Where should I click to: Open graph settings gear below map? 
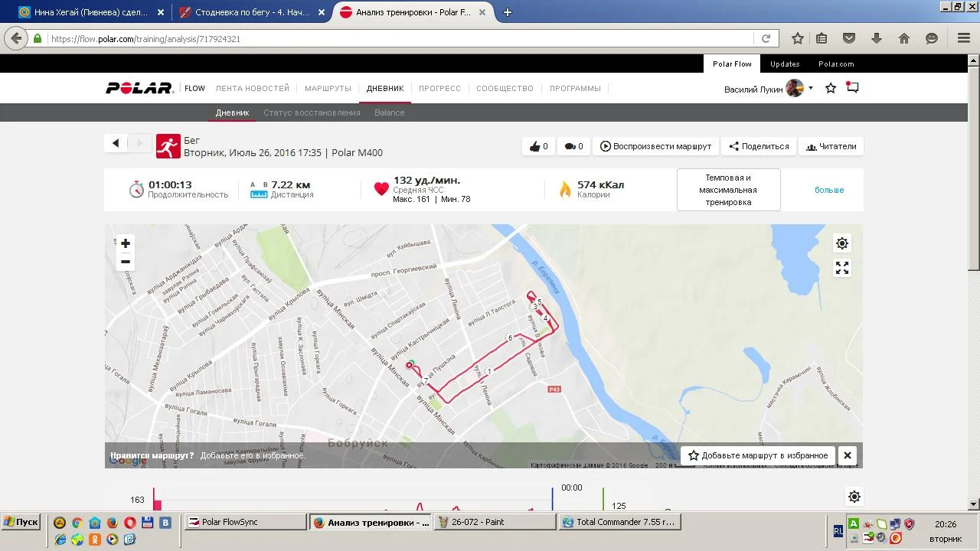pyautogui.click(x=854, y=497)
